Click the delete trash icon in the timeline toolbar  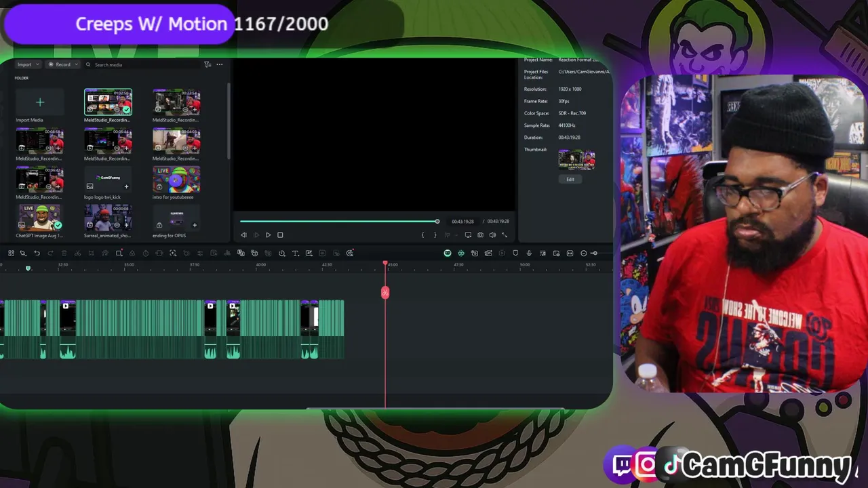(x=64, y=253)
